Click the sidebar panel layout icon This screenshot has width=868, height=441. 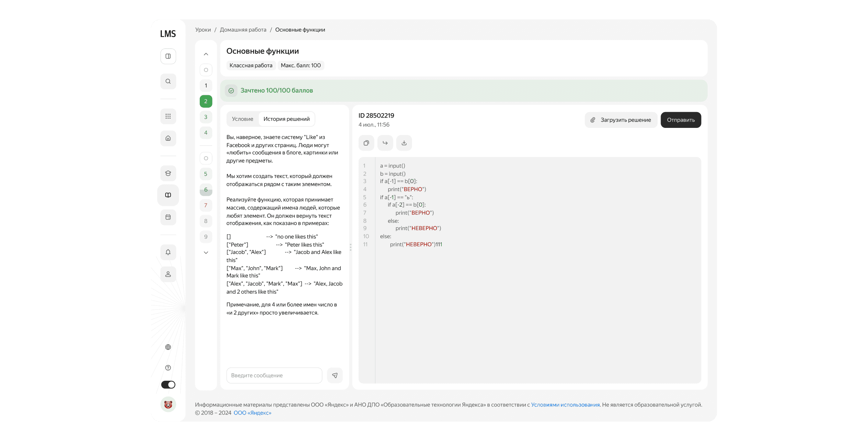(168, 56)
